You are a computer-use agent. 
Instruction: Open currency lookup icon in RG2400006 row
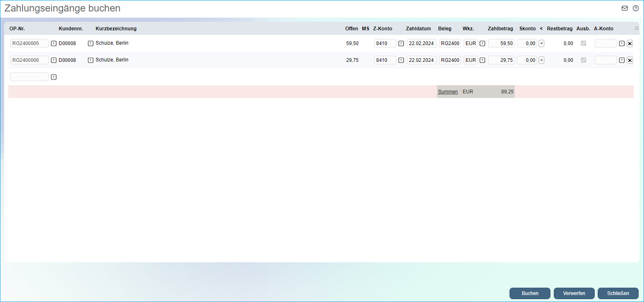coord(482,60)
